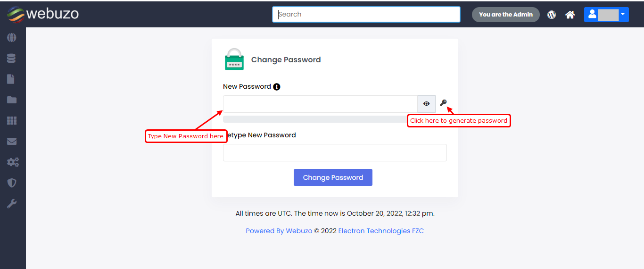
Task: Focus the top Search field
Action: [x=366, y=14]
